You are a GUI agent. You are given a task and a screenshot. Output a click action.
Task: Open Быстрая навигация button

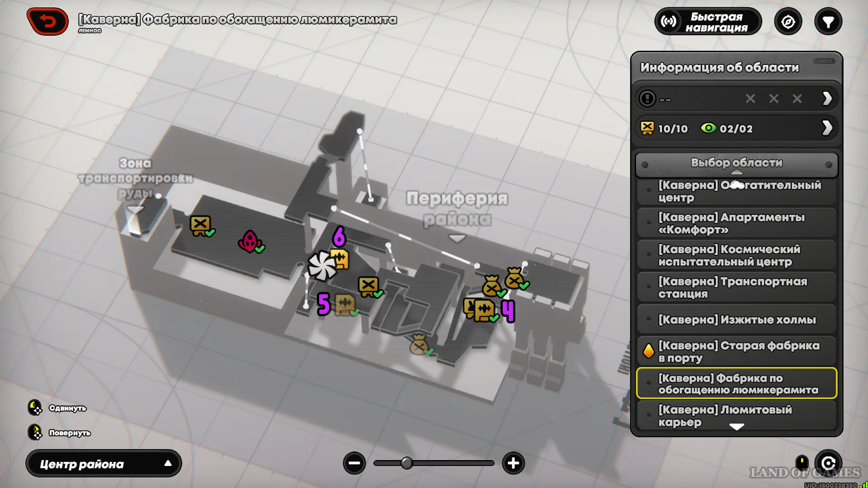coord(708,22)
